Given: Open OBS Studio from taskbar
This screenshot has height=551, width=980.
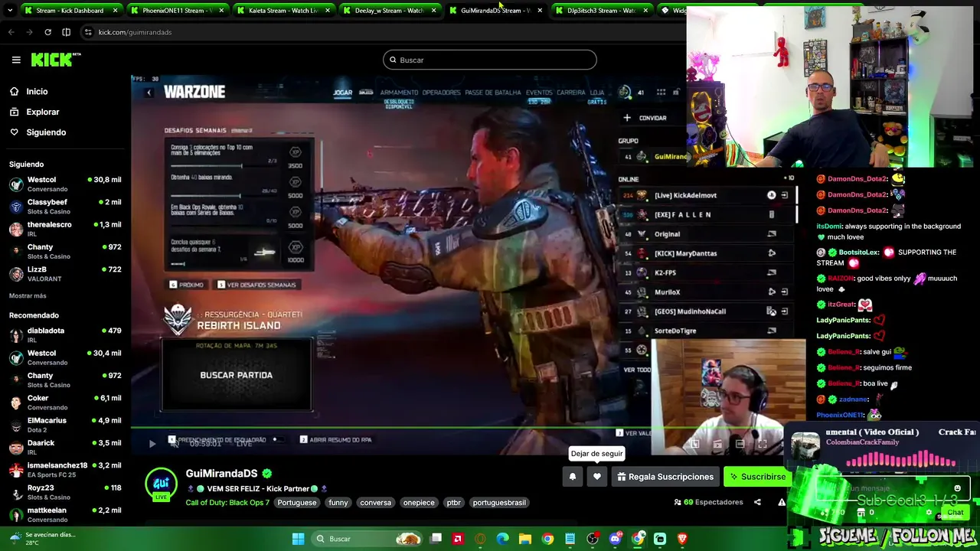Looking at the screenshot, I should [593, 539].
